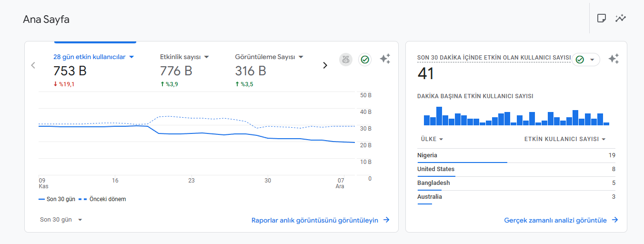Show next metrics with the right chevron arrow
Viewport: 644px width, 244px height.
pos(325,65)
